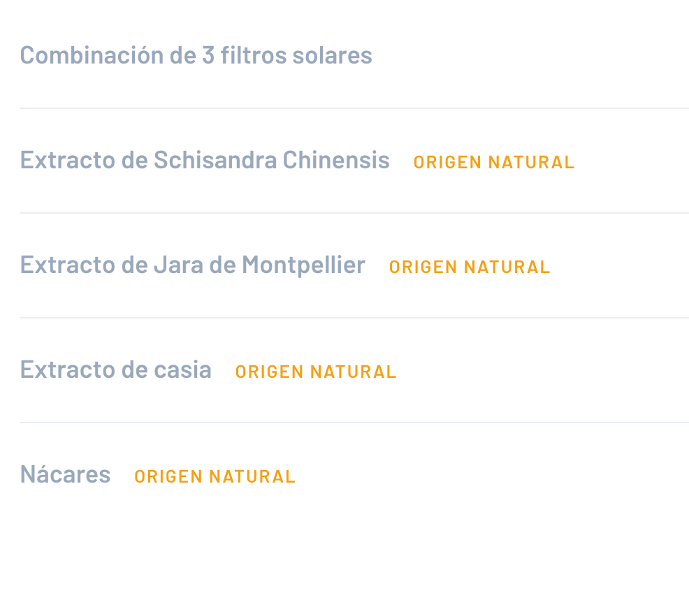Click Origen Natural tag beside Schisandra Chinensis
This screenshot has height=616, width=689.
coord(493,162)
